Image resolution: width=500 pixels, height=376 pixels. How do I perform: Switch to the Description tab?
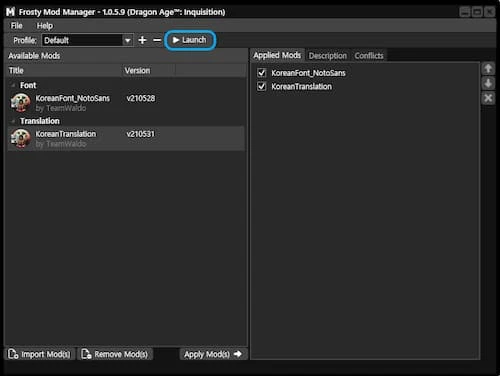click(x=328, y=56)
